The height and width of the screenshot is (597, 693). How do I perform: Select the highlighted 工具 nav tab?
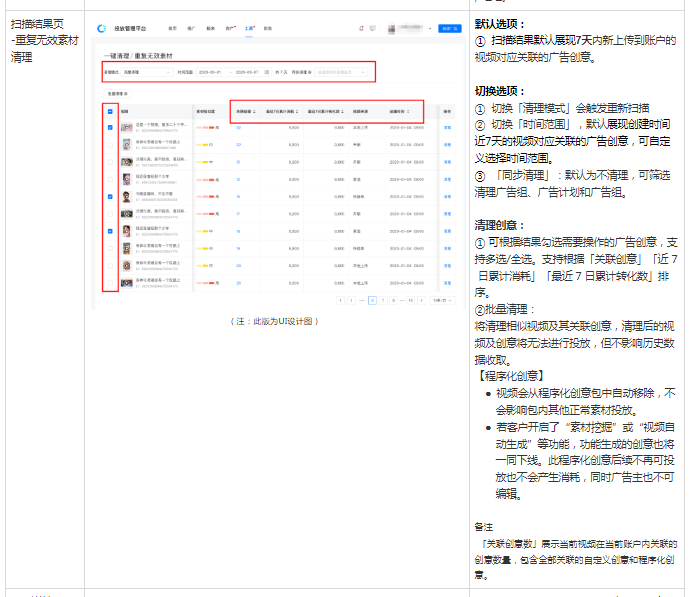(x=249, y=28)
